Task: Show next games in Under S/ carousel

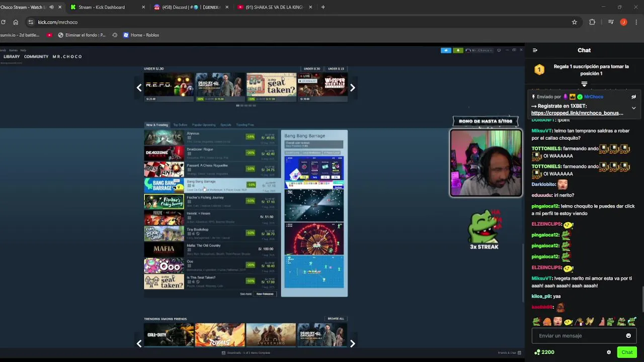Action: pos(353,87)
